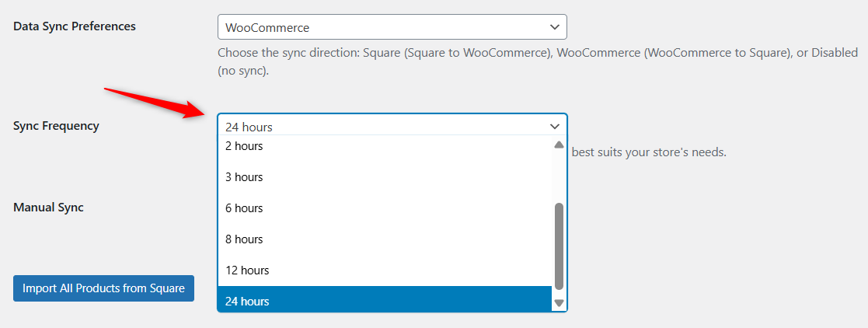Choose the 2 hours option
Image resolution: width=868 pixels, height=328 pixels.
pos(385,146)
